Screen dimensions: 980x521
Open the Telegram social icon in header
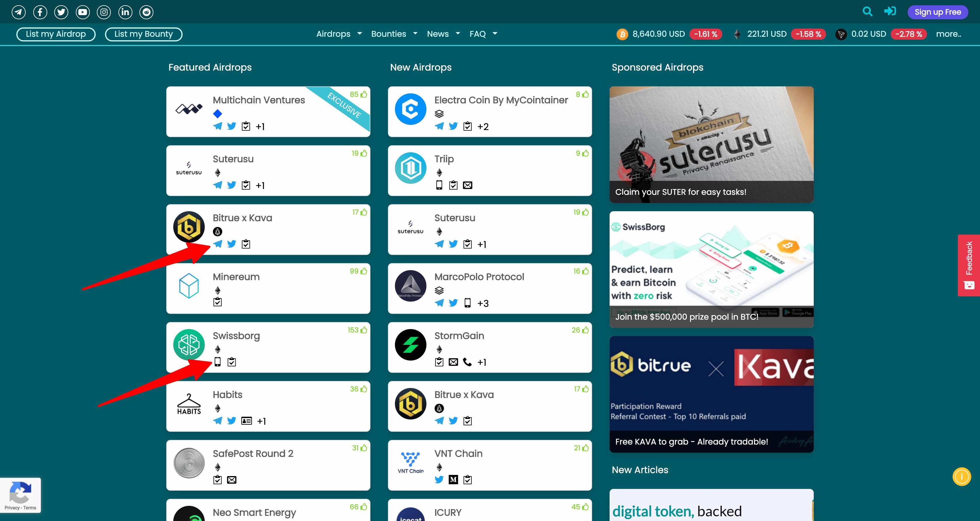coord(18,12)
